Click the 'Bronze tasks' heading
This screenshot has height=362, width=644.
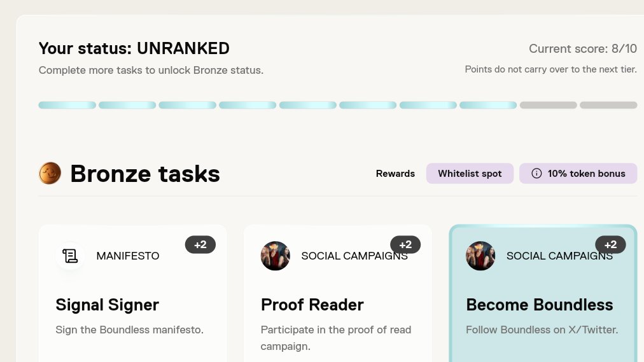click(145, 174)
